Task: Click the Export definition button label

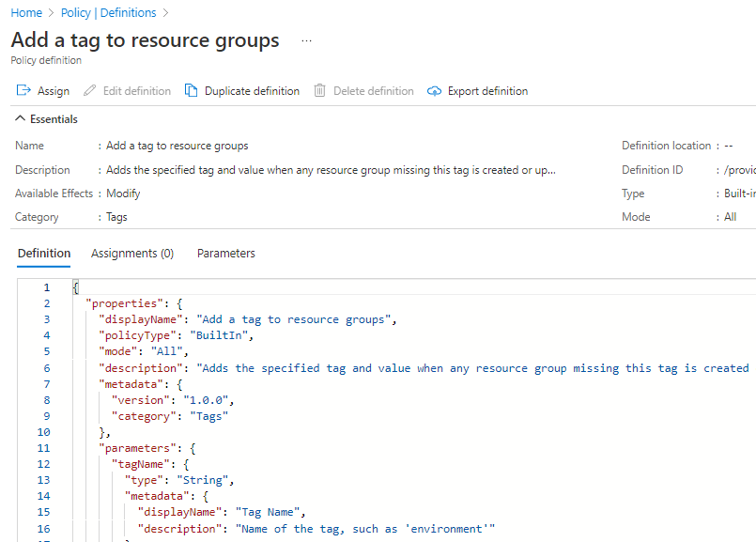Action: 487,91
